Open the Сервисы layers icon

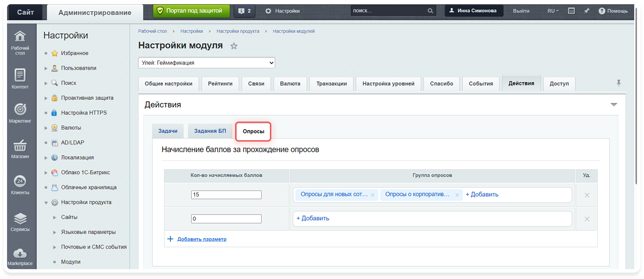coord(20,219)
